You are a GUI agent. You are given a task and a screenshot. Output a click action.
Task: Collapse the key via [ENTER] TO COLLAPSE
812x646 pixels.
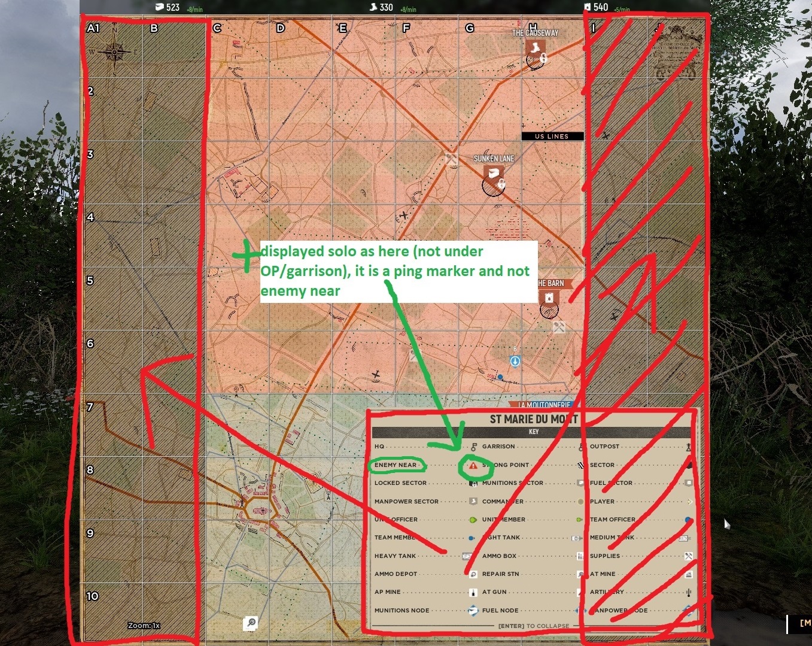pyautogui.click(x=534, y=626)
